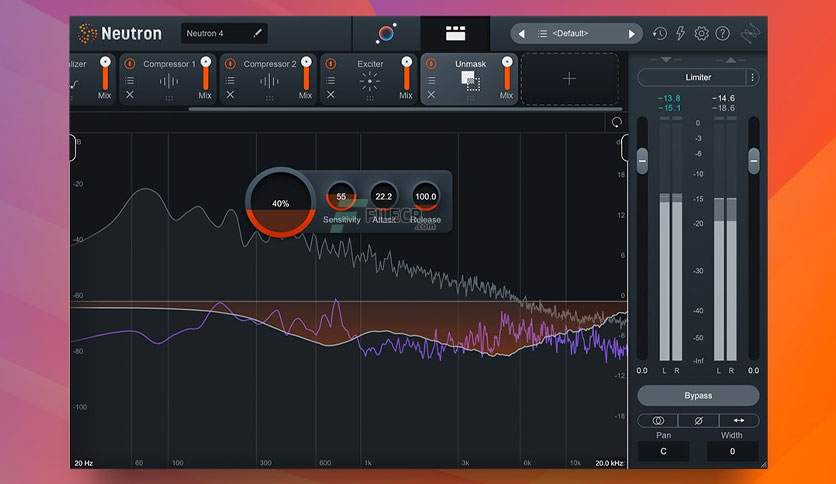The image size is (836, 484).
Task: Click the input meter down-arrow marker
Action: [666, 60]
